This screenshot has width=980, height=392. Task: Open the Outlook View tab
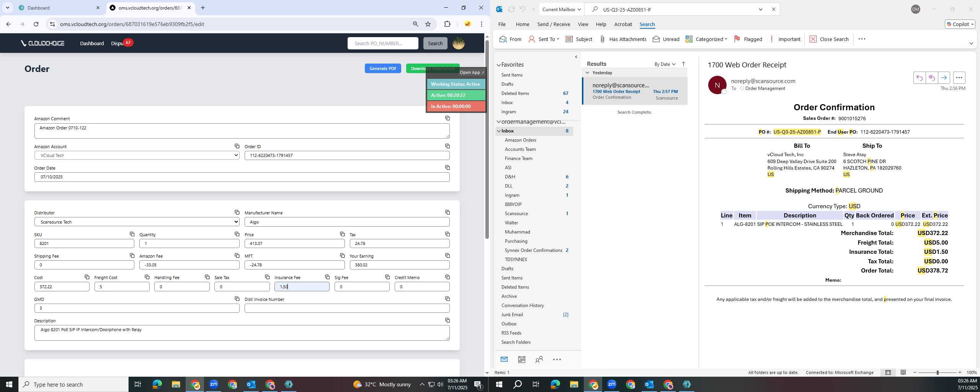[583, 24]
